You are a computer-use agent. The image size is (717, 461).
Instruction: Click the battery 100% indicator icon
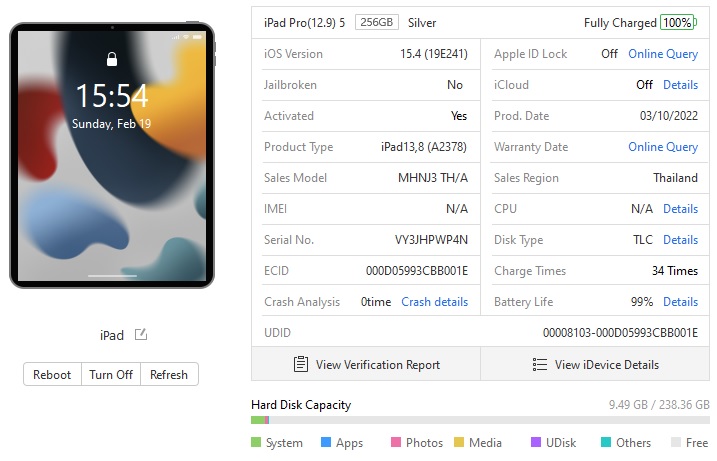[x=679, y=22]
